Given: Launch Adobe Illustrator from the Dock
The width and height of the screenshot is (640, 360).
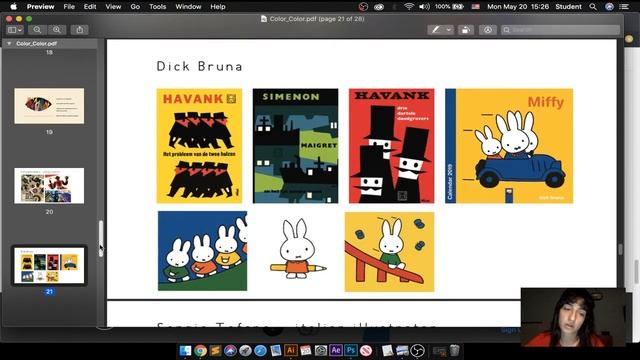Looking at the screenshot, I should (291, 351).
